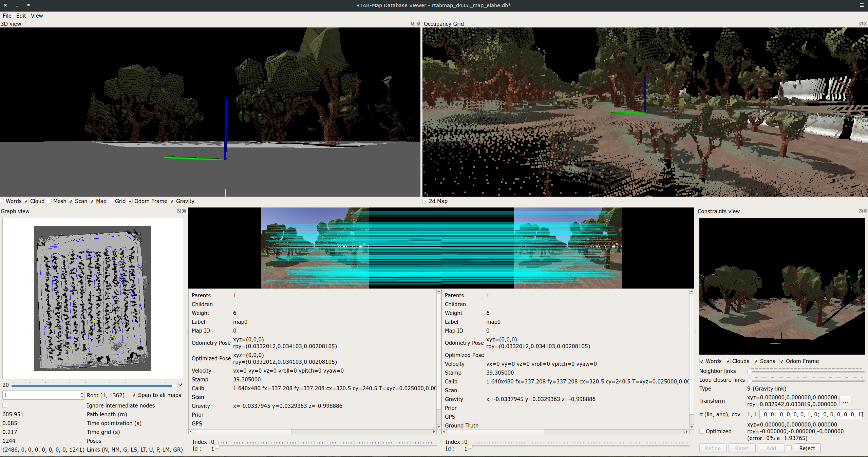
Task: Close the Constraints view dock panel
Action: point(865,211)
